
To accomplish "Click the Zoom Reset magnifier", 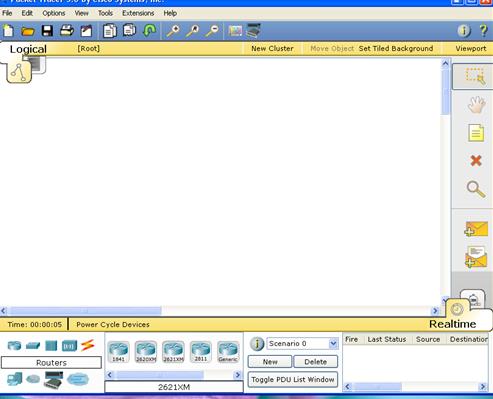I will [x=193, y=31].
